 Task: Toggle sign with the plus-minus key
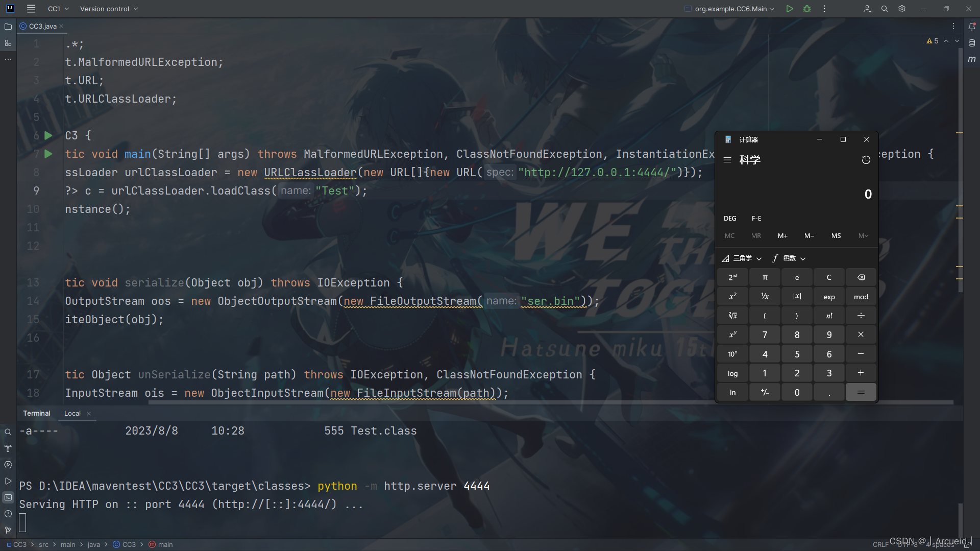point(765,392)
